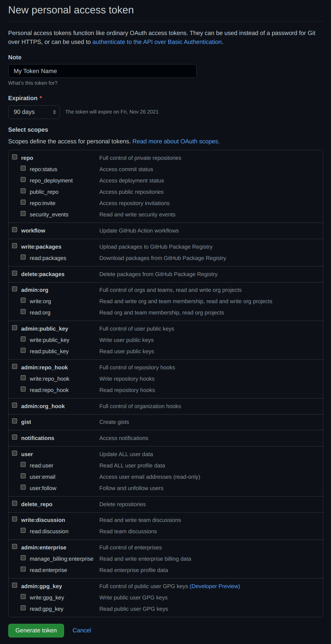Open the Developer Preview link
This screenshot has width=331, height=644.
215,586
